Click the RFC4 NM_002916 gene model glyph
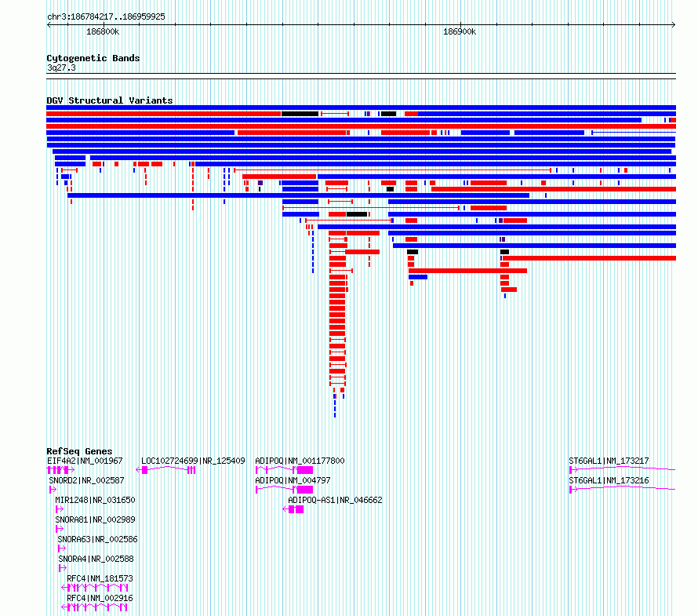 [95, 607]
